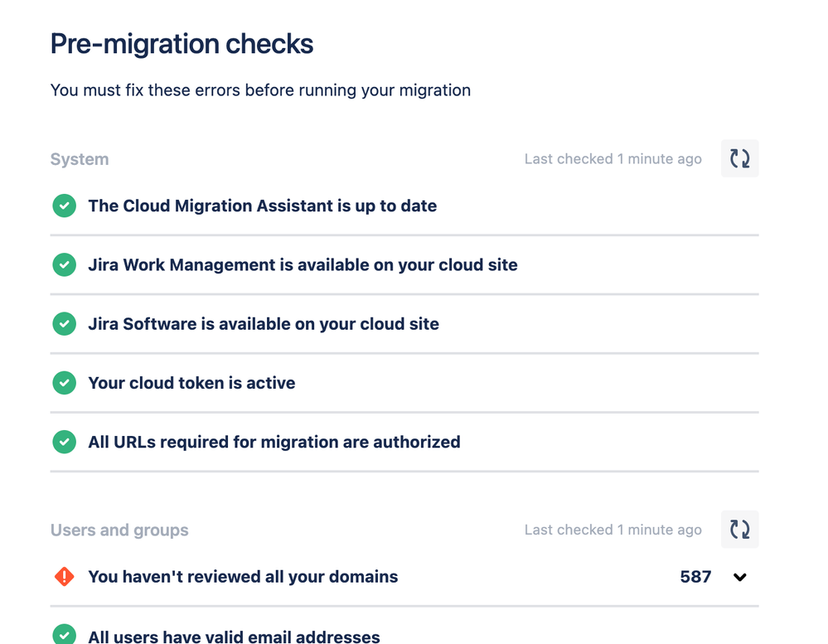The width and height of the screenshot is (828, 644).
Task: Expand the unreviewed domains row chevron
Action: (x=740, y=577)
